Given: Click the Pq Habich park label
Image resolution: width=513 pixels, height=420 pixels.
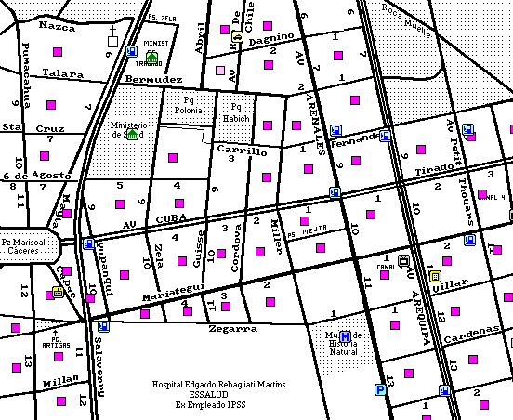Looking at the screenshot, I should tap(236, 112).
